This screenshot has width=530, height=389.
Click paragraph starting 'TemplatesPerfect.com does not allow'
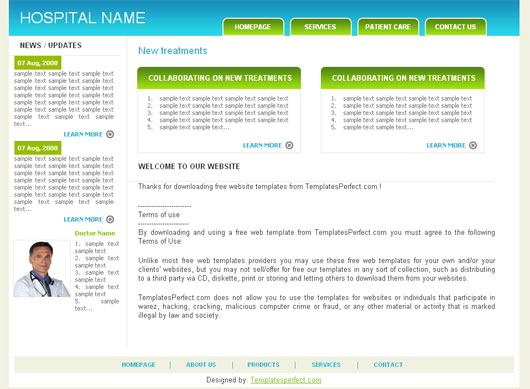(317, 307)
